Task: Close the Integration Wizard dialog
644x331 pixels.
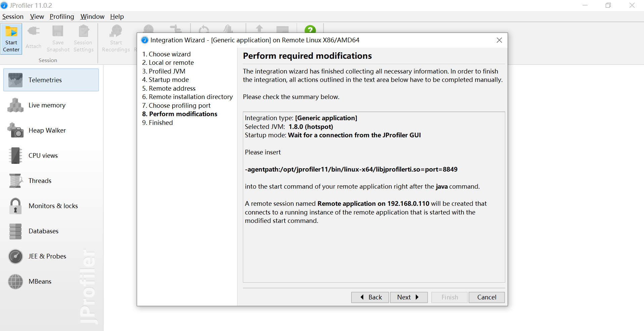Action: 499,40
